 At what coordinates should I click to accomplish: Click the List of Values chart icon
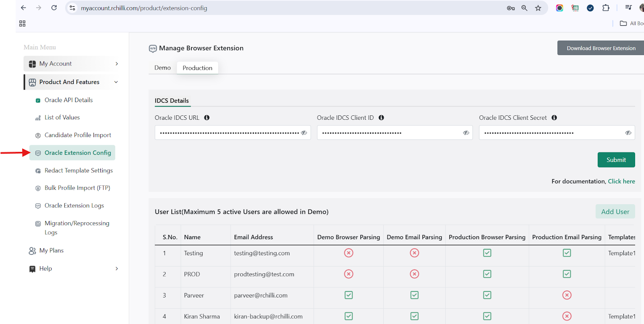point(38,118)
